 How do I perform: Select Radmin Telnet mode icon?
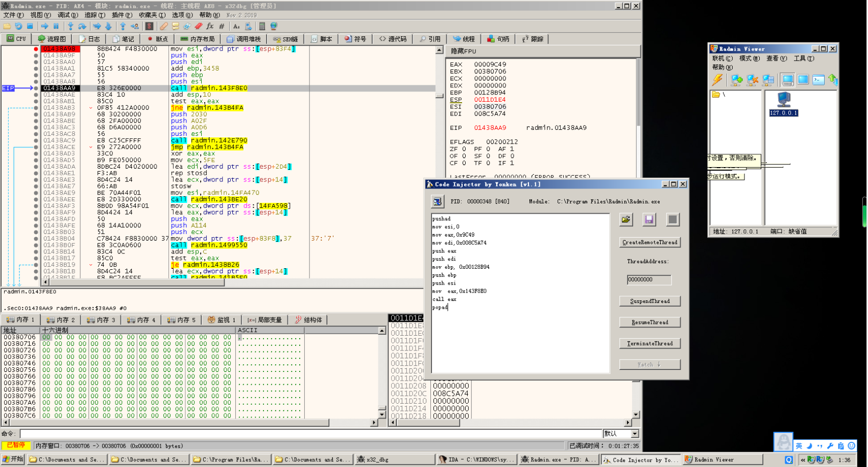pos(818,80)
